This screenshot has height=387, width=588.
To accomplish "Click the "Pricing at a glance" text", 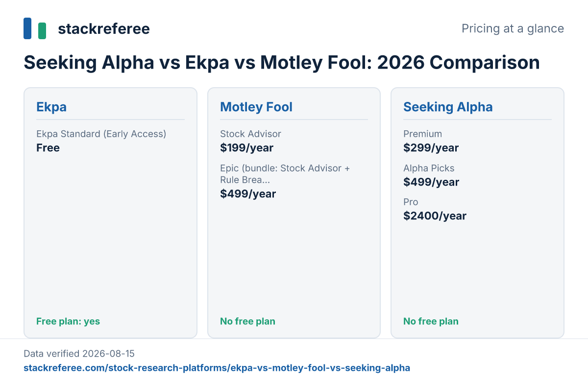I will coord(513,28).
